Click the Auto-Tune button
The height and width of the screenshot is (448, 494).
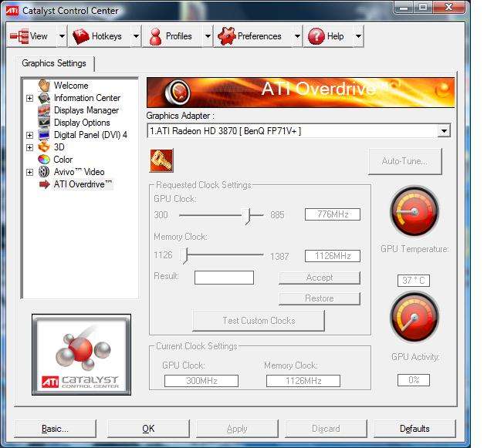(x=404, y=161)
